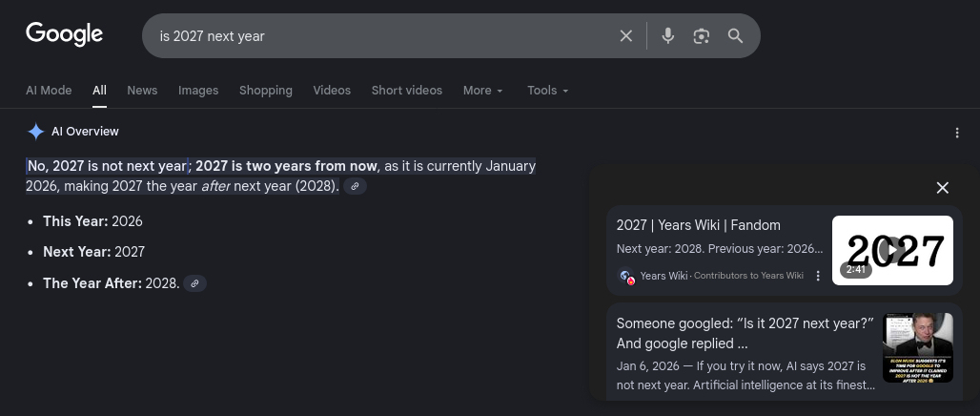This screenshot has height=416, width=980.
Task: Switch to AI Mode tab
Action: (49, 91)
